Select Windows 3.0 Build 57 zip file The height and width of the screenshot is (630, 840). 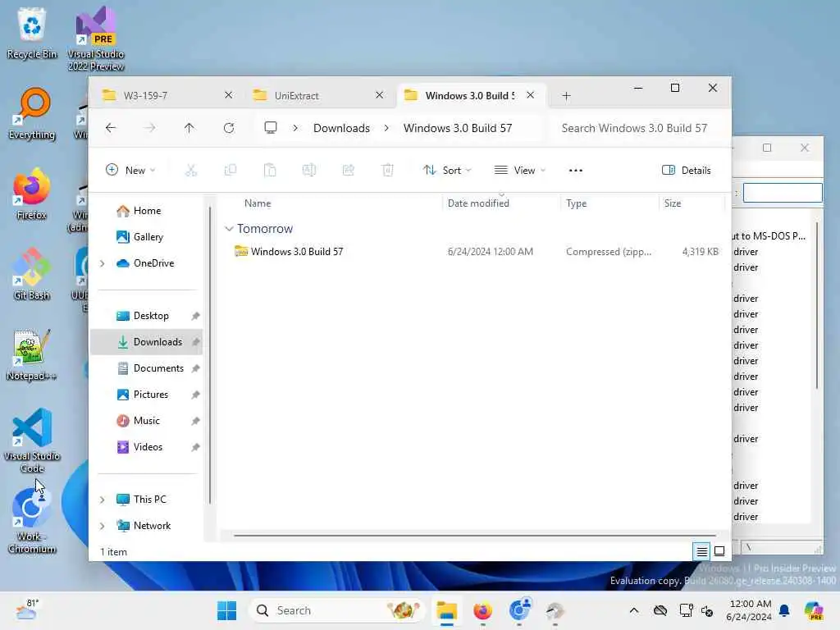click(x=474, y=251)
